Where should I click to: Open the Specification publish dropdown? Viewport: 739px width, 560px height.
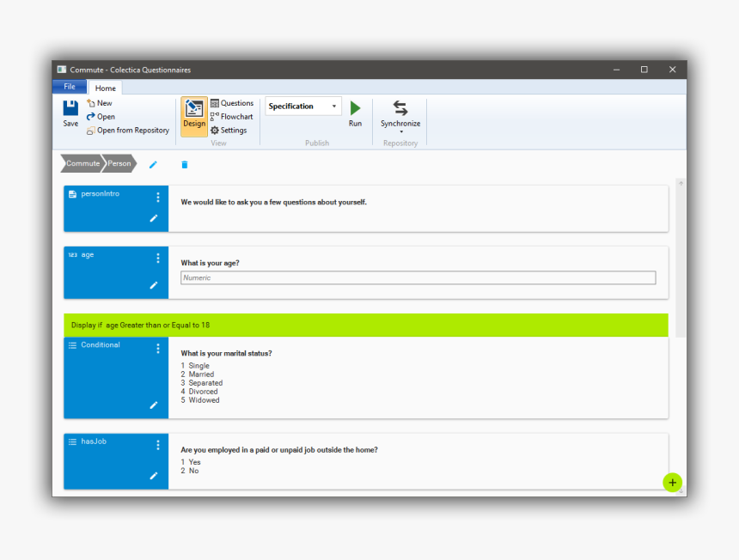click(303, 107)
